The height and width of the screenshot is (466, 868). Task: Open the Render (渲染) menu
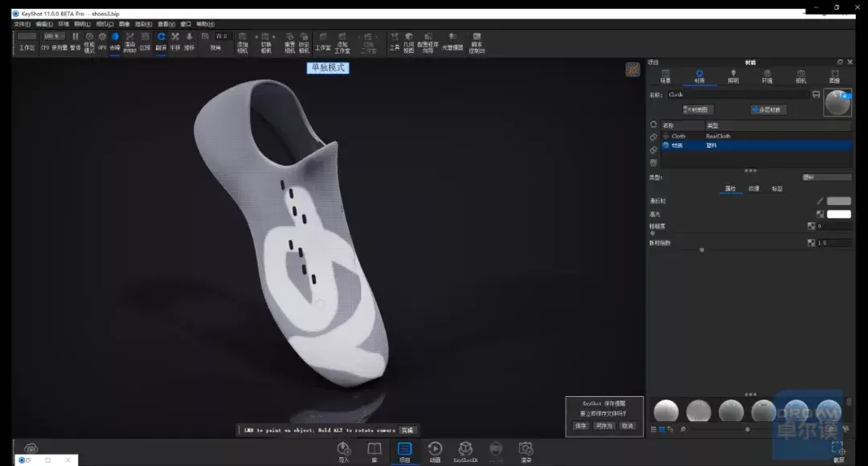point(143,24)
